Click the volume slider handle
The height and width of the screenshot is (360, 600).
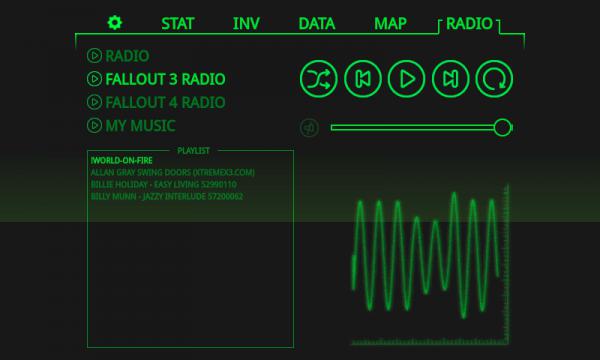pyautogui.click(x=502, y=127)
